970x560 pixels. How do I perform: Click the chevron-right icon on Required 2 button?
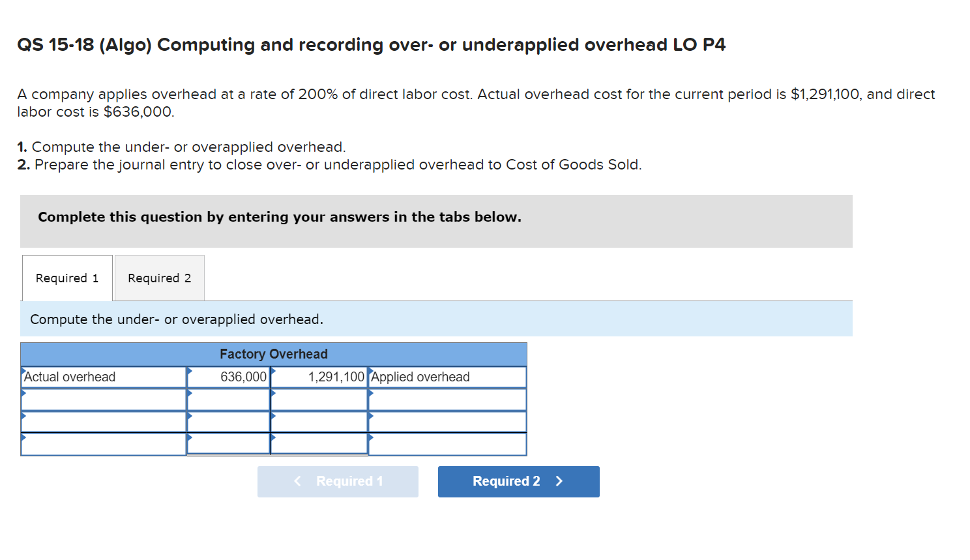coord(559,481)
